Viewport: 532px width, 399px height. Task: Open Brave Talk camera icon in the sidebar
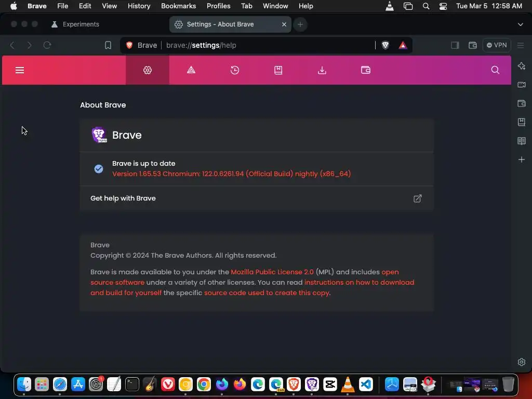(522, 85)
